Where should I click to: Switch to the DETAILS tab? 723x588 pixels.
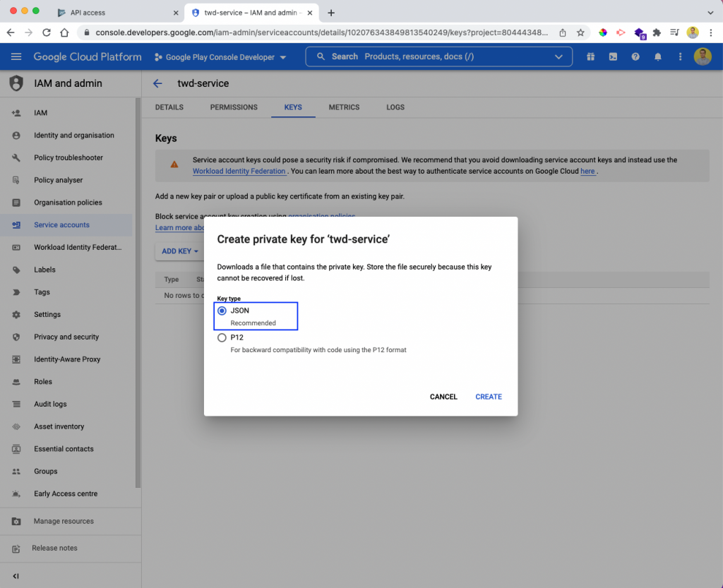169,107
